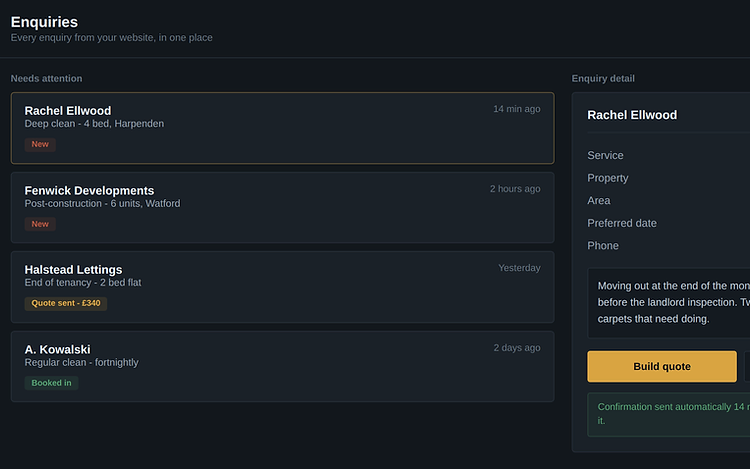The width and height of the screenshot is (750, 469).
Task: Click the Build quote button
Action: (x=662, y=366)
